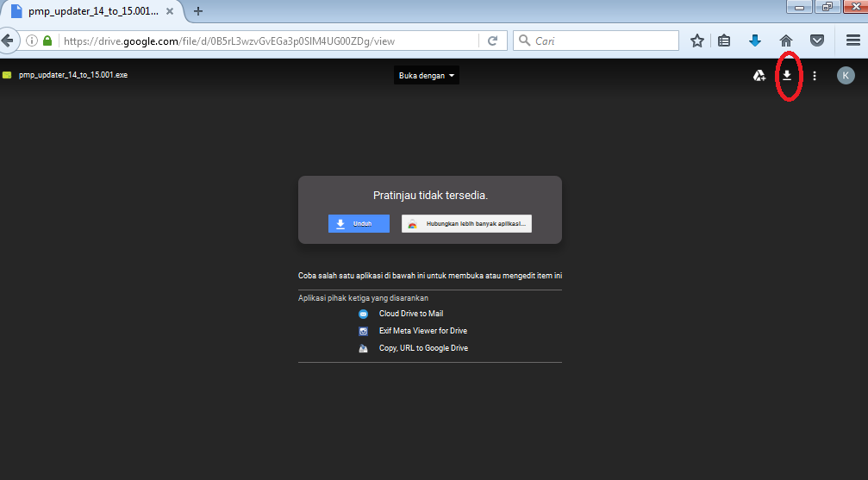Click the Cari search field
Screen dimensions: 868x480
pyautogui.click(x=596, y=41)
